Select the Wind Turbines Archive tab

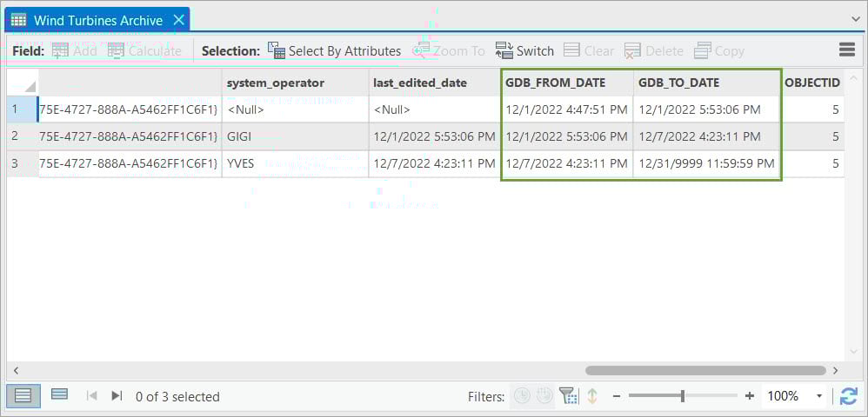pos(97,21)
